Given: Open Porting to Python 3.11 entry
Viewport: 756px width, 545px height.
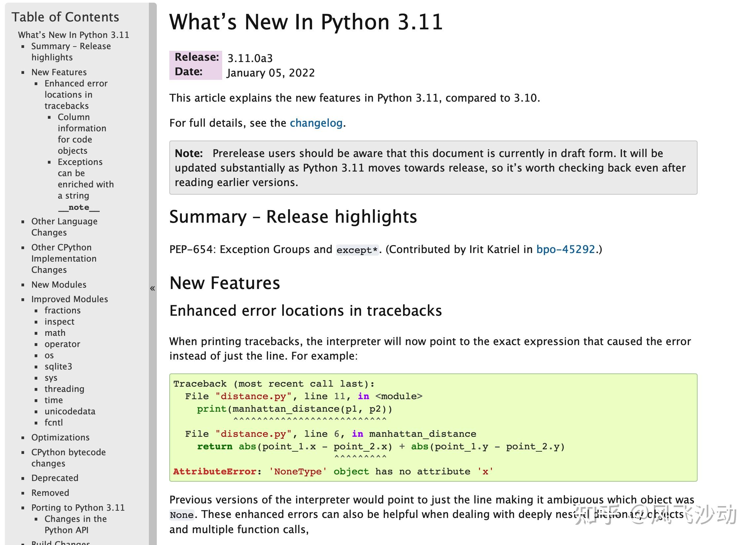Looking at the screenshot, I should coord(78,508).
